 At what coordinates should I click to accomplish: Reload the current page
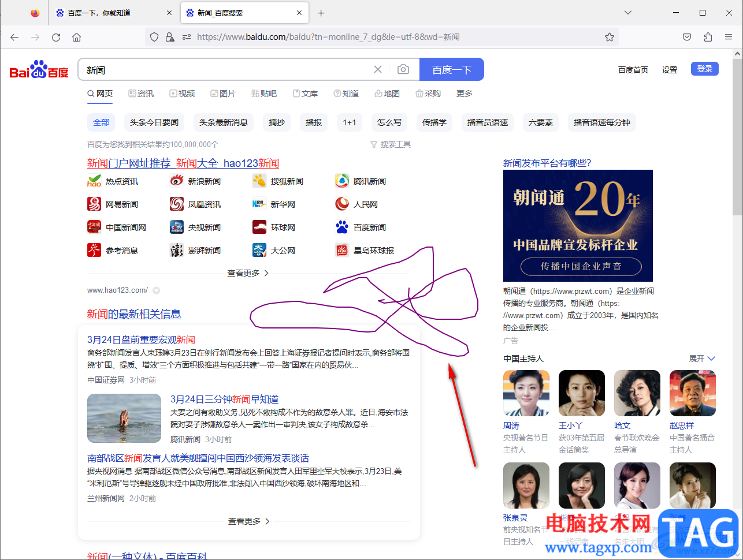pos(56,37)
